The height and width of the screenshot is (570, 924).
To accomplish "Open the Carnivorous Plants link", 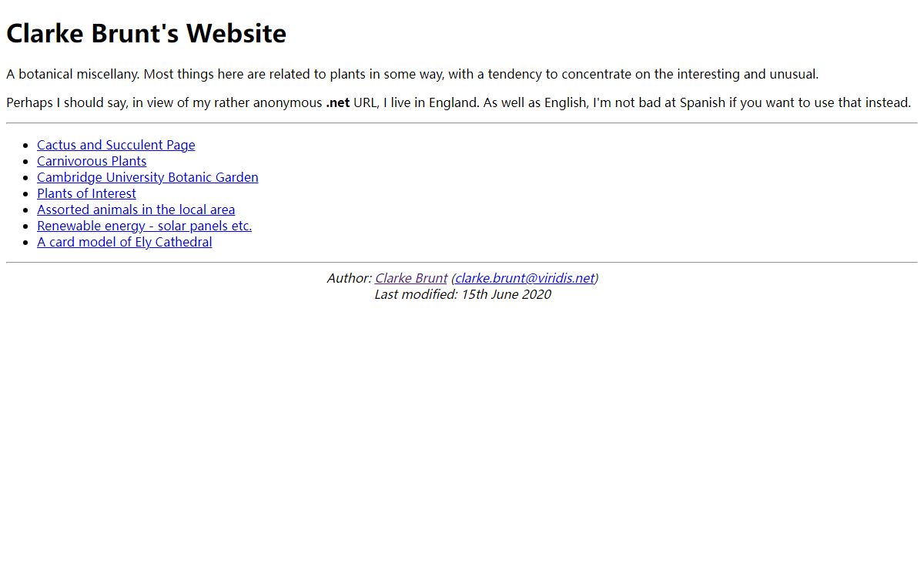I will [x=92, y=161].
